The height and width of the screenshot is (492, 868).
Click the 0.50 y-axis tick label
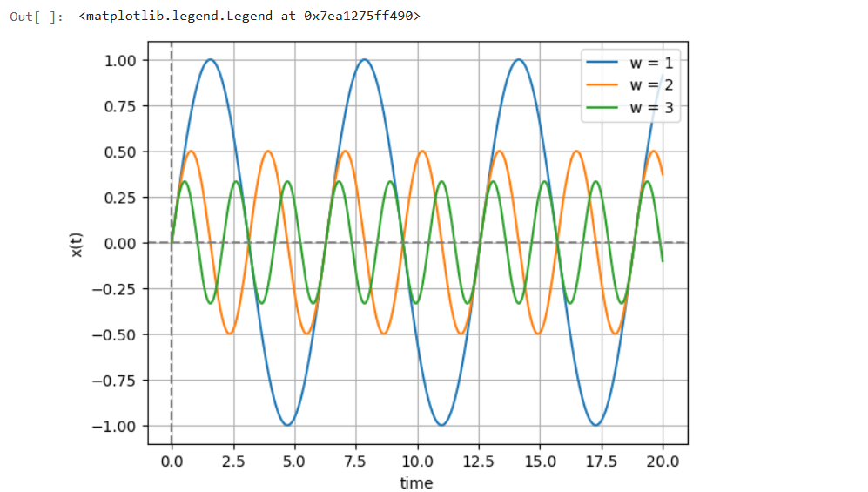point(120,152)
